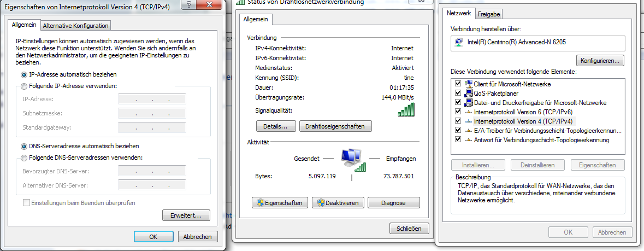
Task: Select the Client für Microsoft-Netzwerke icon
Action: (468, 84)
